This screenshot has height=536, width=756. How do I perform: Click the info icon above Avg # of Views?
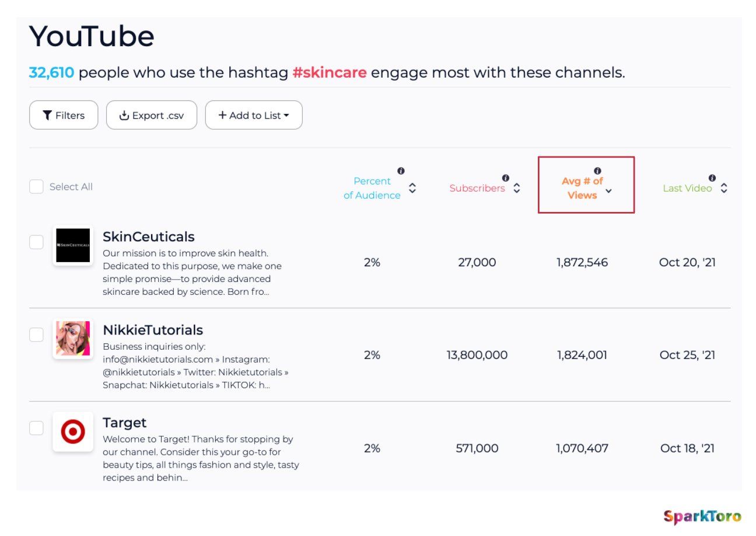point(597,171)
